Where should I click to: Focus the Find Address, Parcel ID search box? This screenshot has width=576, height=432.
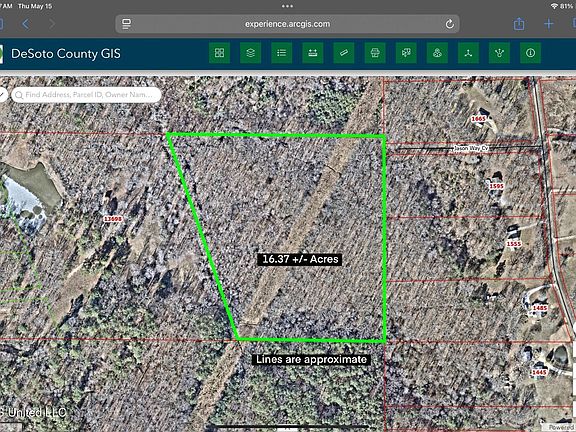(86, 95)
